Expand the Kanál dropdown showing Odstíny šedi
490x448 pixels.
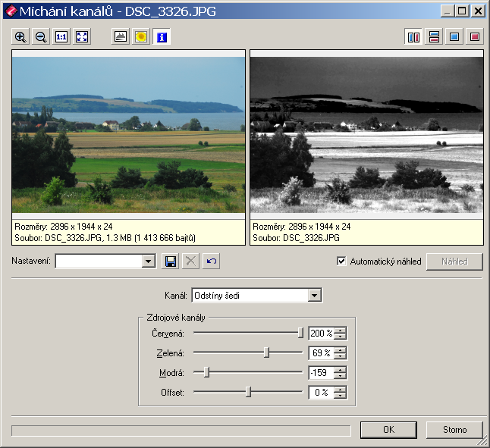315,296
